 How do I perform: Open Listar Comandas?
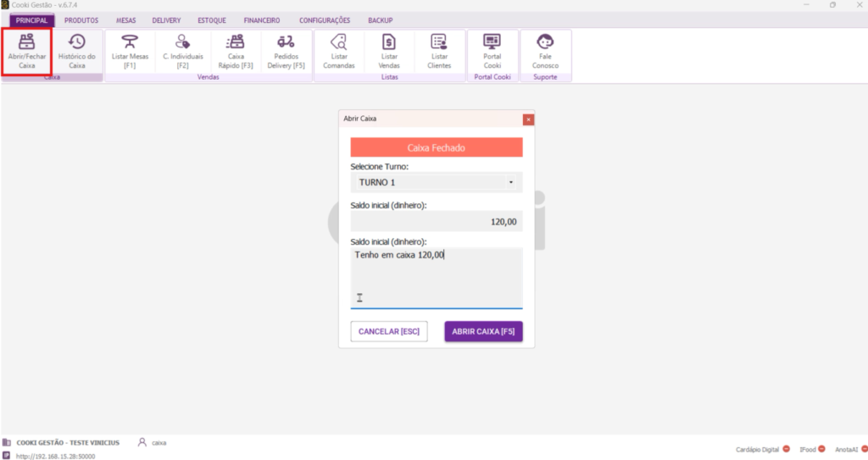click(339, 51)
